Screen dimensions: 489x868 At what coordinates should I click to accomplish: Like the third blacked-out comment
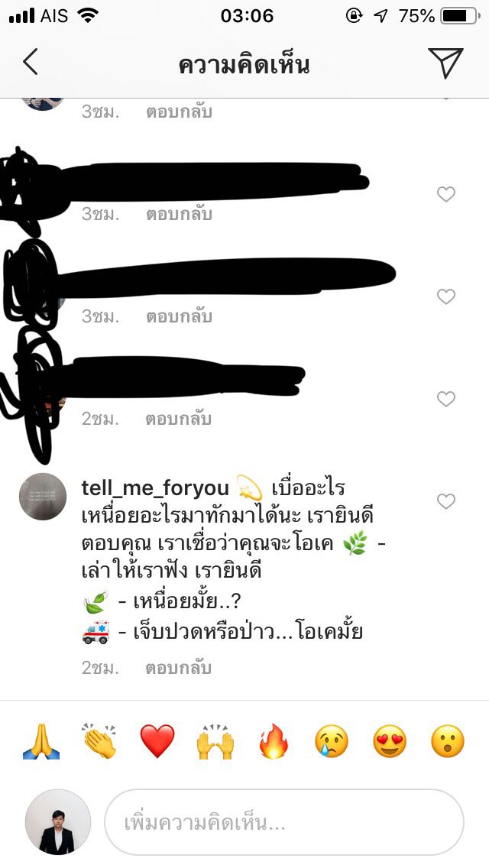pos(445,399)
